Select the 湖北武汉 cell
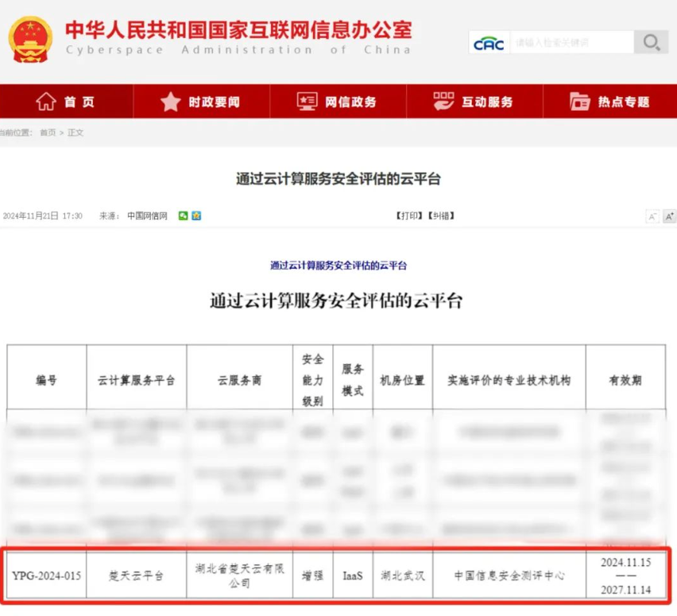 tap(402, 575)
